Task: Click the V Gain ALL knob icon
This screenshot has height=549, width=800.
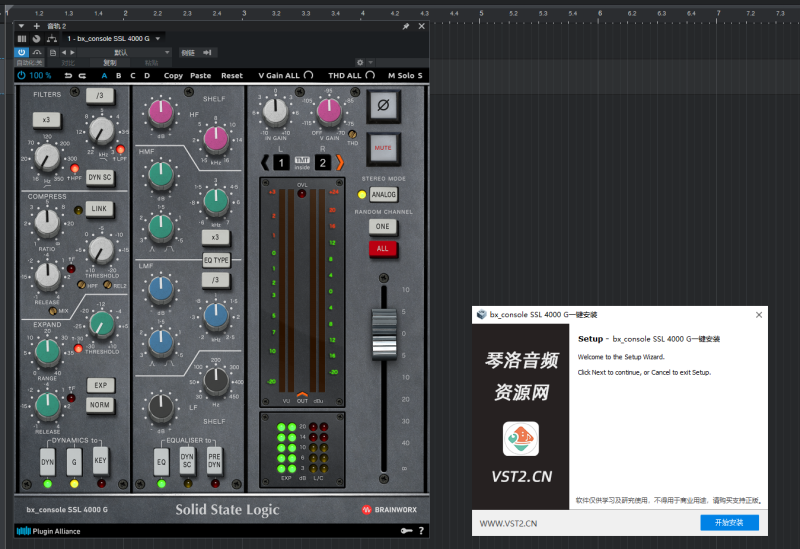Action: point(308,75)
